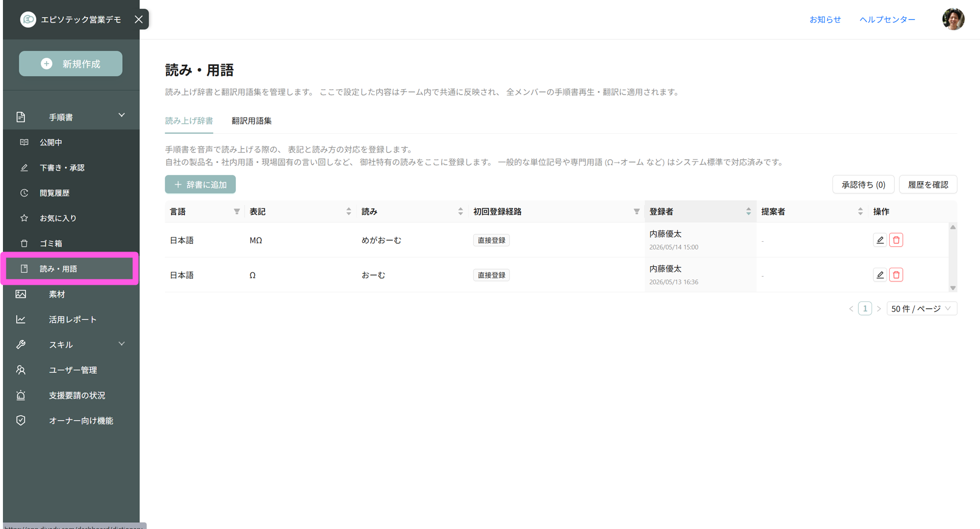980x529 pixels.
Task: Filter the 初回登録経路 column
Action: (x=636, y=212)
